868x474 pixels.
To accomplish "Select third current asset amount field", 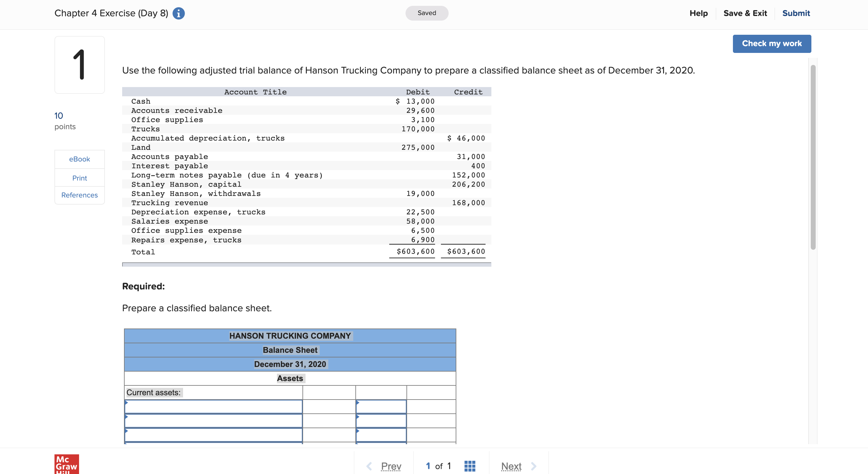I will point(381,435).
